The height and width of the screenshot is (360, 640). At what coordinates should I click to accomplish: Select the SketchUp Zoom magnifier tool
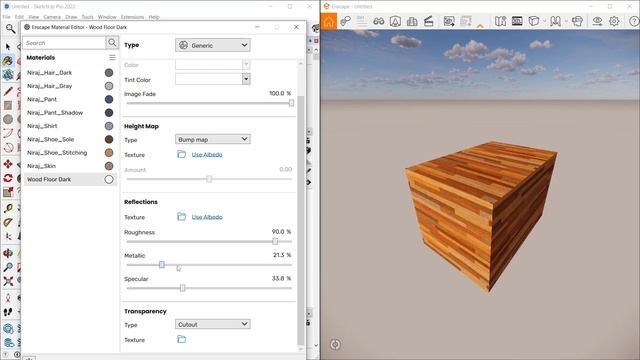coord(8,267)
